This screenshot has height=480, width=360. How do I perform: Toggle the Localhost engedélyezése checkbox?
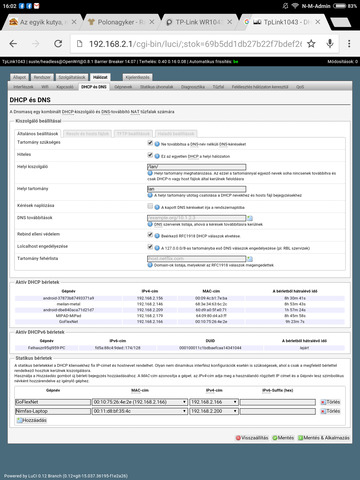pyautogui.click(x=150, y=247)
